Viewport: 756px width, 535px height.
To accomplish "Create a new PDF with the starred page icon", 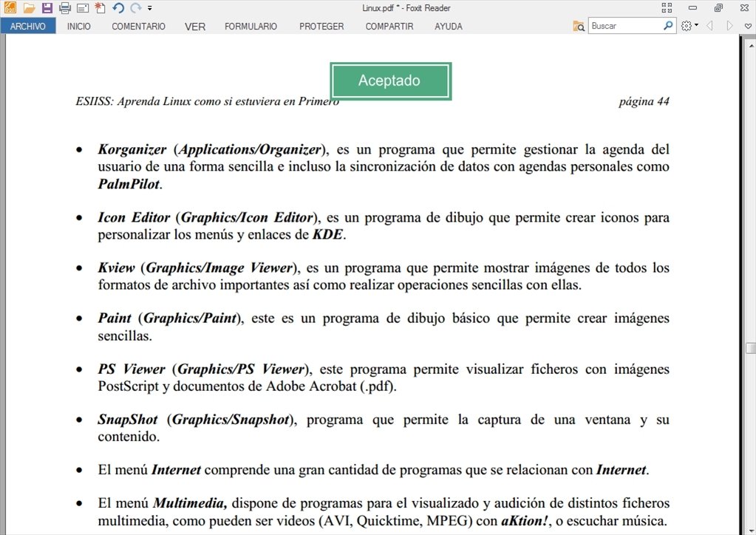I will (x=100, y=7).
